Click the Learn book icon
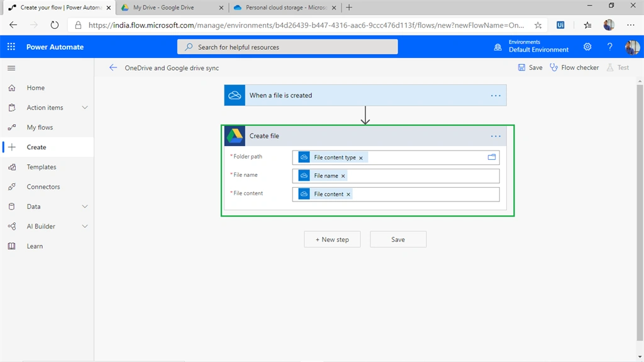This screenshot has height=362, width=644. [12, 246]
